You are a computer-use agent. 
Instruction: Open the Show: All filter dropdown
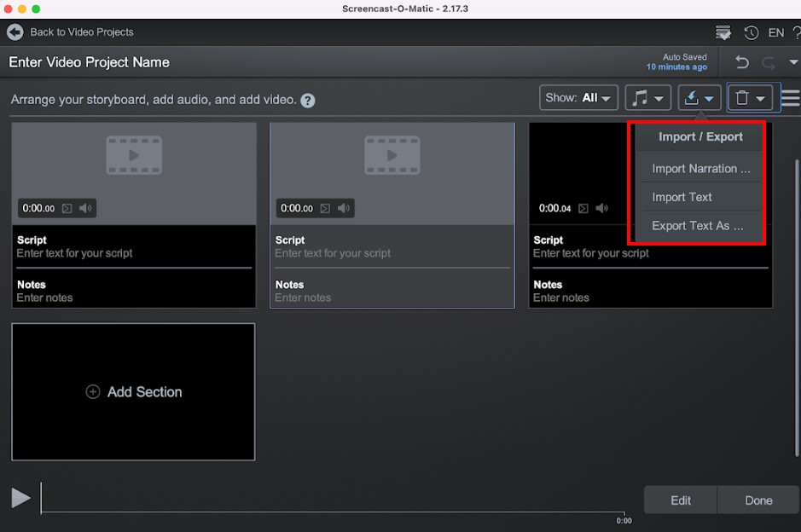[x=578, y=96]
